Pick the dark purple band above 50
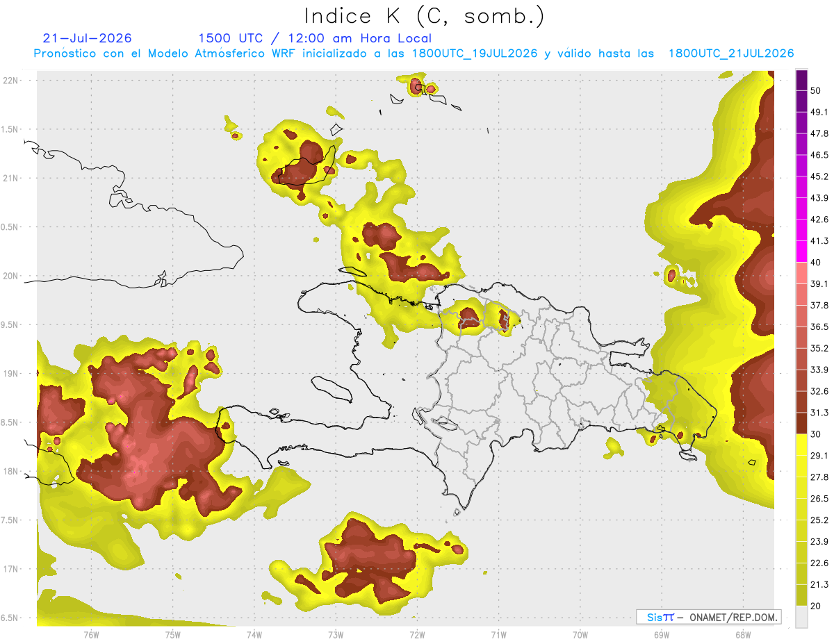This screenshot has height=644, width=834. point(801,80)
